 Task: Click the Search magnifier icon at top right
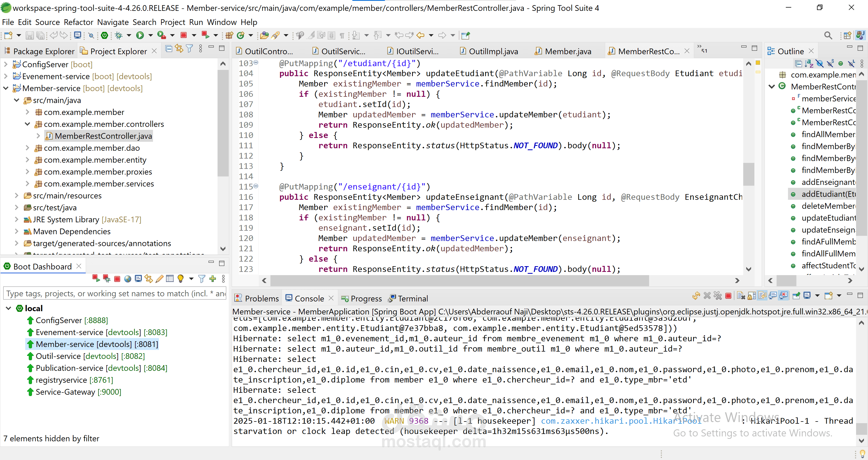(828, 35)
